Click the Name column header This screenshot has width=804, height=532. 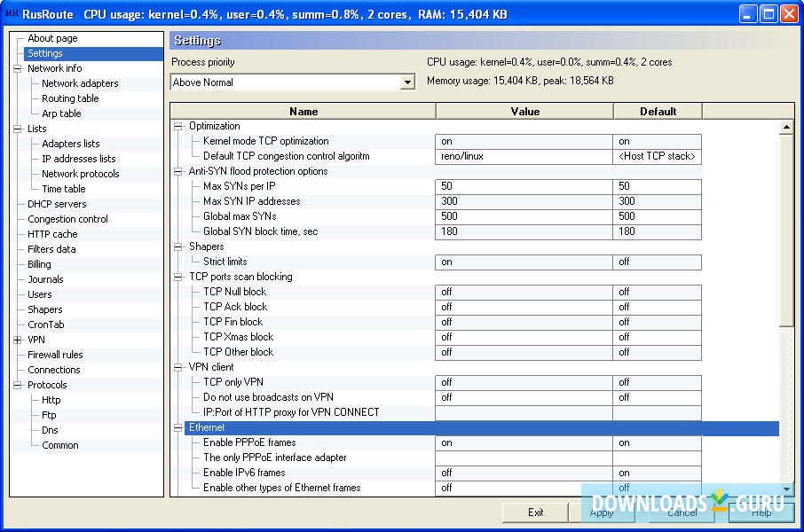tap(303, 112)
